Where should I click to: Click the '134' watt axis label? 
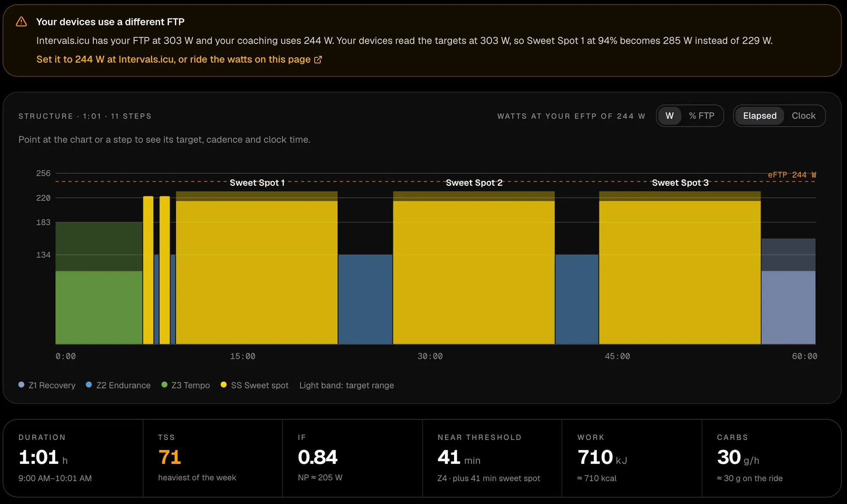[x=43, y=255]
